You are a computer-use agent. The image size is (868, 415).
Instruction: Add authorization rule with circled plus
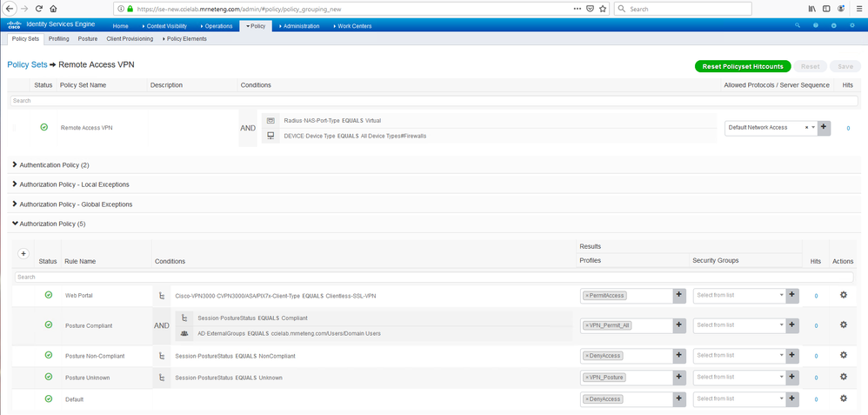coord(23,253)
